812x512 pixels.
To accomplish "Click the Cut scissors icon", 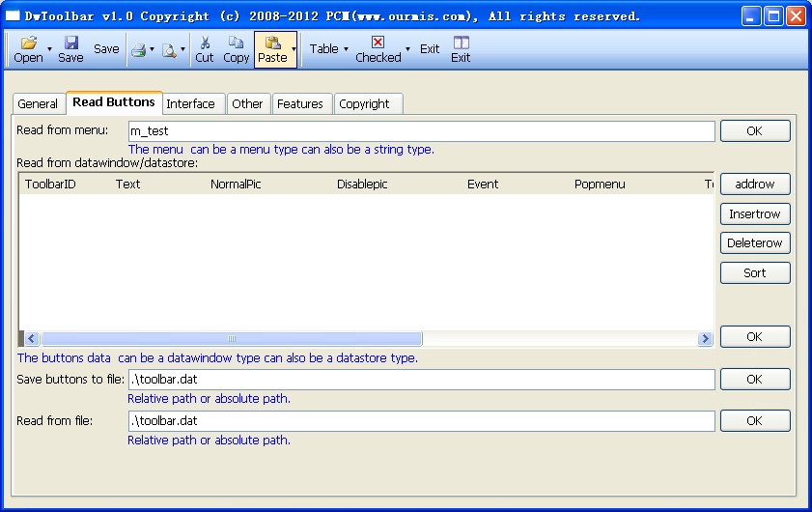I will pyautogui.click(x=205, y=43).
